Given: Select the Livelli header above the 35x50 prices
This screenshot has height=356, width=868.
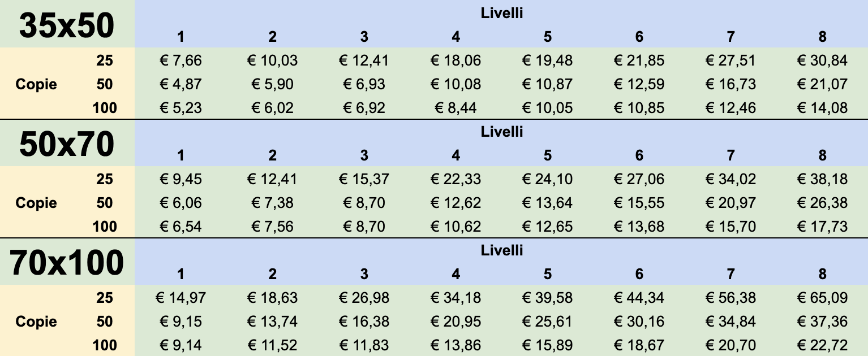Looking at the screenshot, I should pyautogui.click(x=501, y=14).
